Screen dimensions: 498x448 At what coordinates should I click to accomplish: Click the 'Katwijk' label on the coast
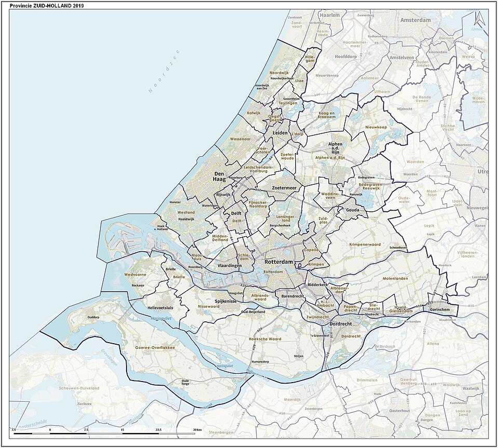coord(254,113)
